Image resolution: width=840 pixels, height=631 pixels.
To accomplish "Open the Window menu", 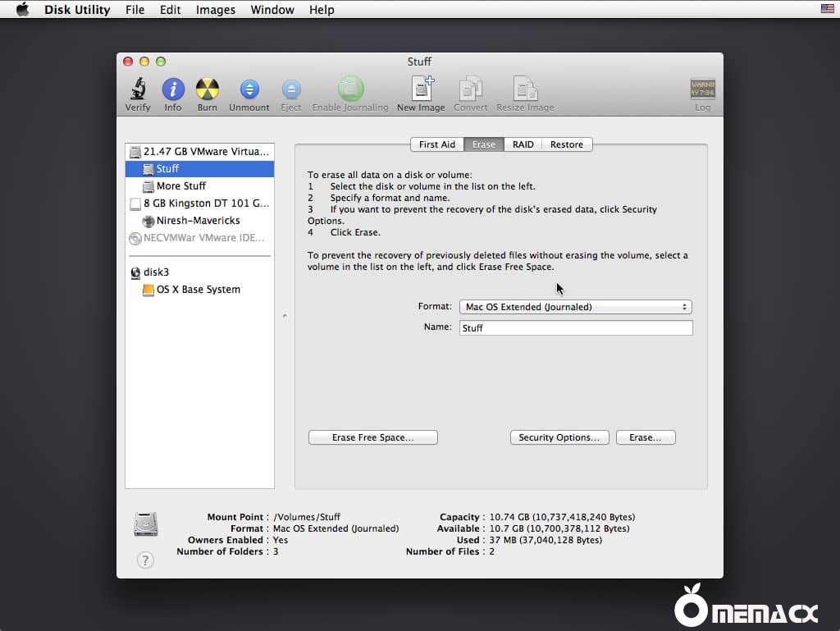I will [x=272, y=9].
